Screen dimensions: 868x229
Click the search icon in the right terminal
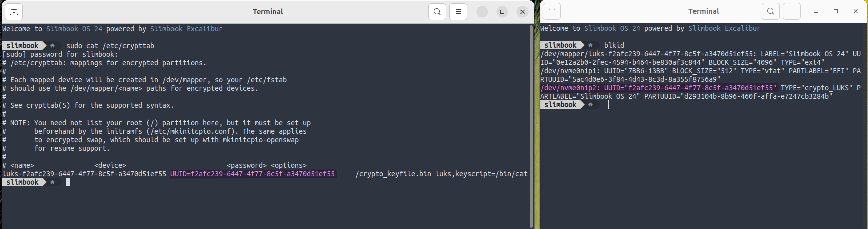click(771, 11)
